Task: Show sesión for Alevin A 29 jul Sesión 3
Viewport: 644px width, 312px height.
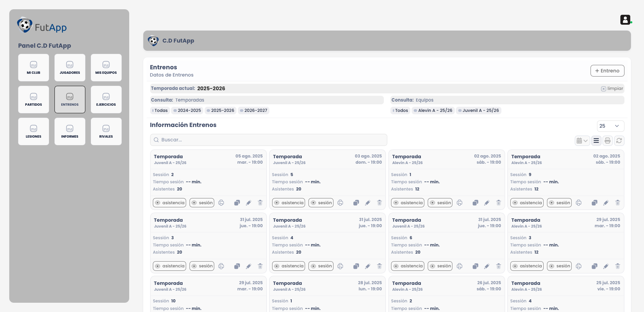Action: 559,266
